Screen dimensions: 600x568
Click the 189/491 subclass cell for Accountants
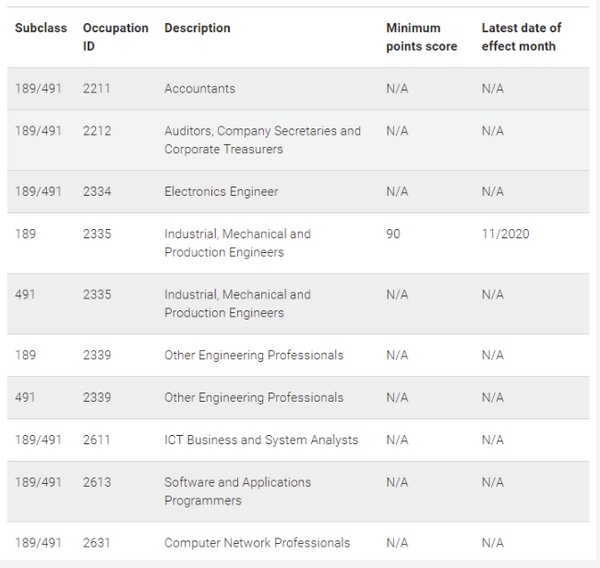click(x=38, y=89)
